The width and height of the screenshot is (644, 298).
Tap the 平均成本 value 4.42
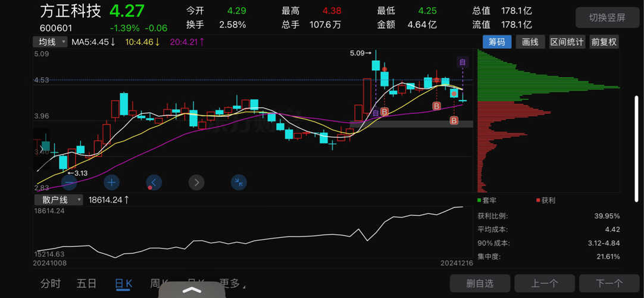612,229
